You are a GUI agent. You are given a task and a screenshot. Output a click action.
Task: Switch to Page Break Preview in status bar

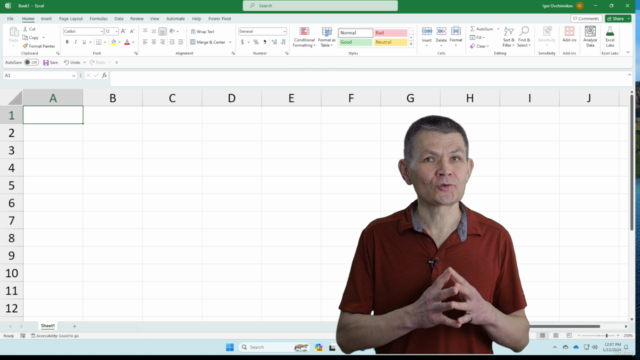tap(569, 336)
